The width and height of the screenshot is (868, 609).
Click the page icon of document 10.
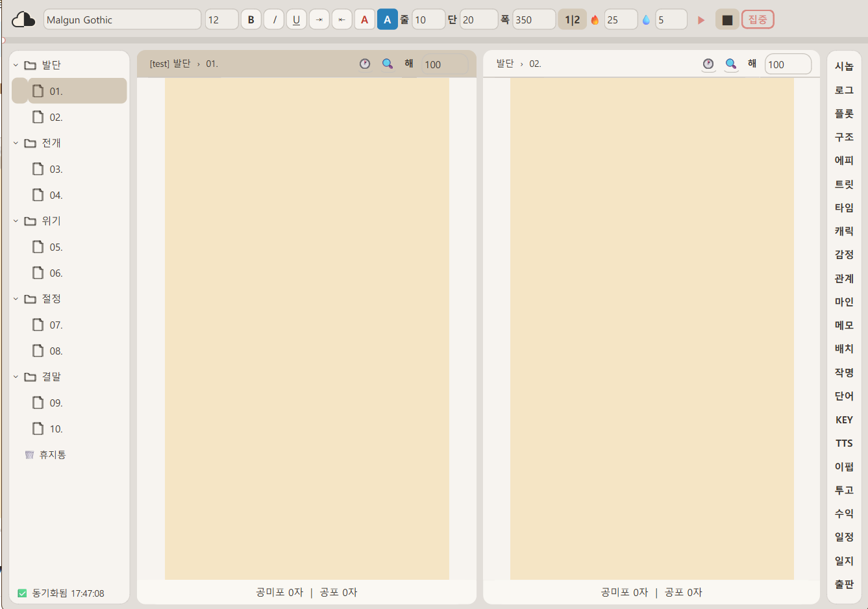38,429
